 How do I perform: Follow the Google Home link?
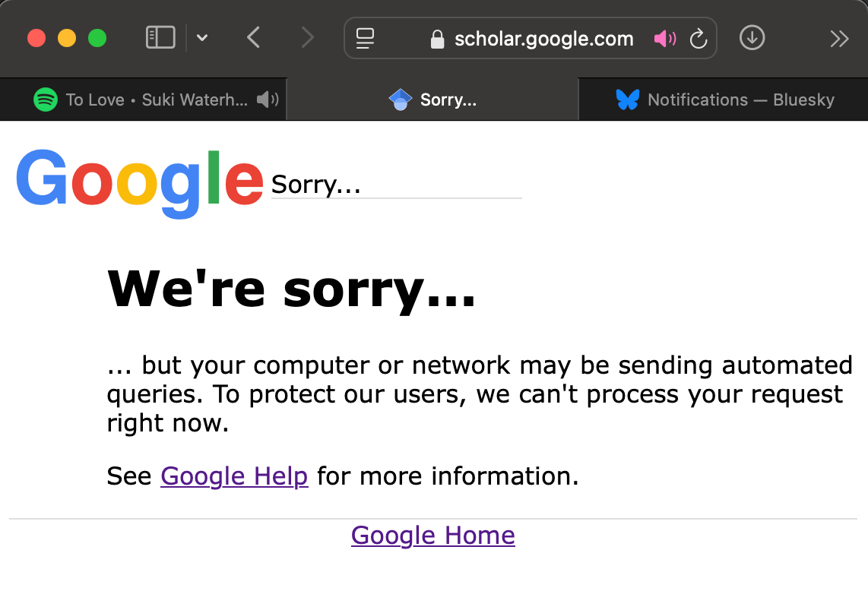[433, 536]
